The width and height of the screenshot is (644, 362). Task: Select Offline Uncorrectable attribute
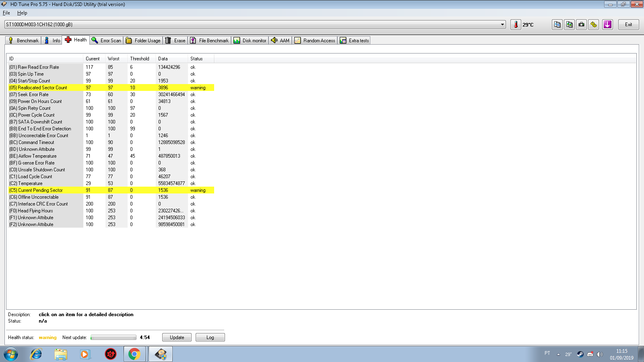[x=110, y=197]
